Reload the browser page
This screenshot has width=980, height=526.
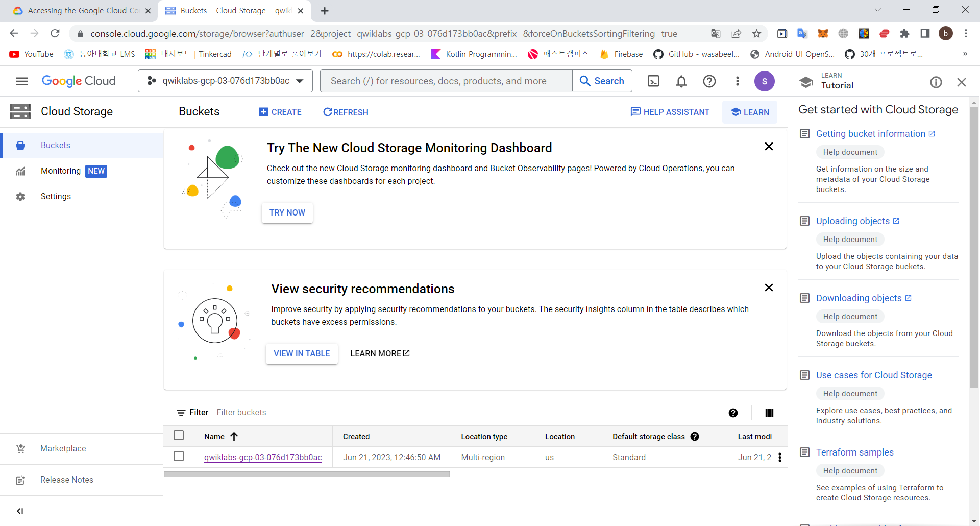(x=55, y=34)
